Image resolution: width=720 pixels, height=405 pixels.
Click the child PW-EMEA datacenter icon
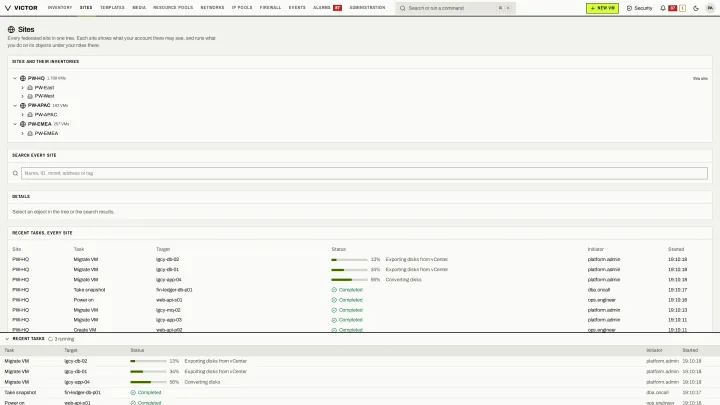pos(30,134)
